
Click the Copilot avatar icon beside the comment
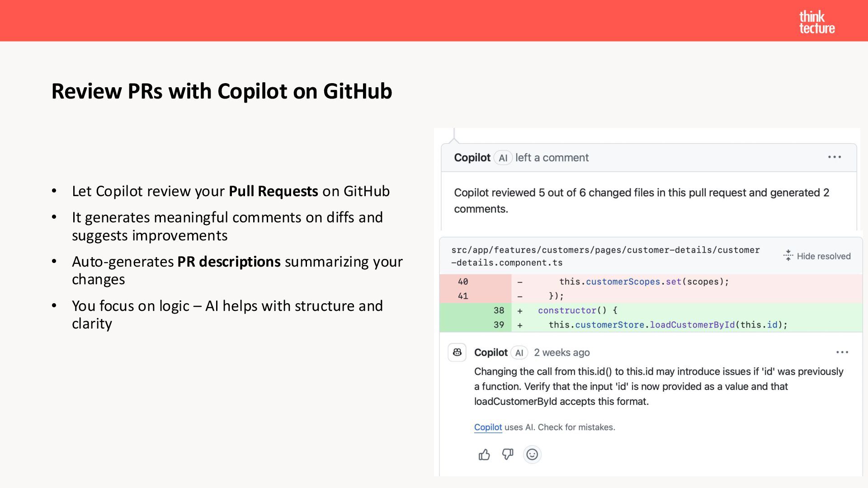(x=457, y=352)
